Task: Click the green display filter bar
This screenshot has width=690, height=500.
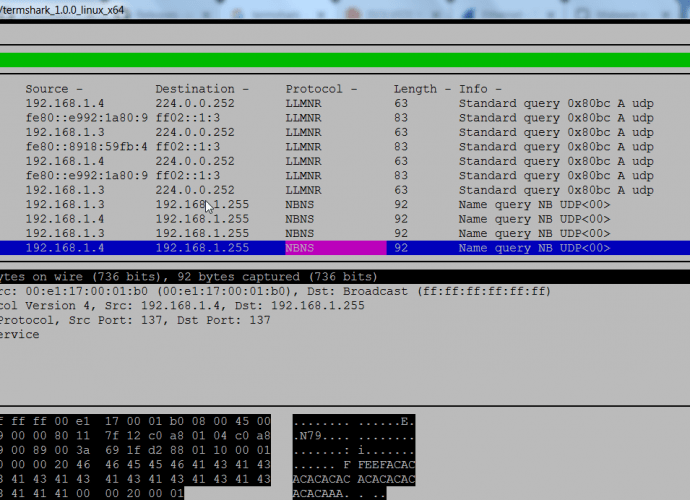Action: coord(345,60)
